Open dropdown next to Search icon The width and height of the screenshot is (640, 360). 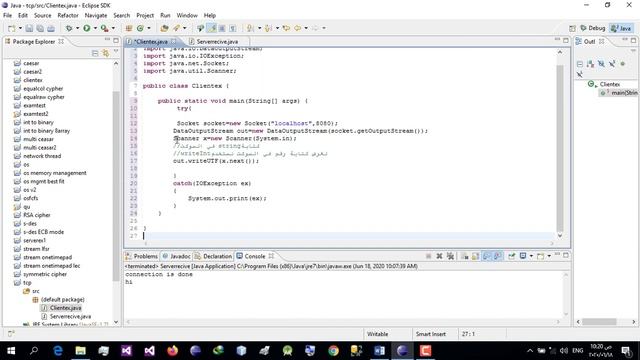point(184,28)
